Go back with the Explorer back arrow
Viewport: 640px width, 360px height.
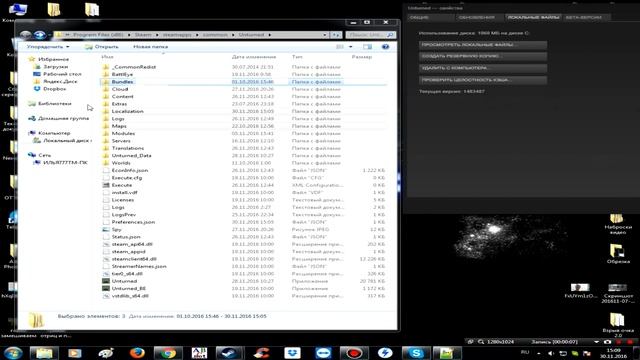click(25, 35)
